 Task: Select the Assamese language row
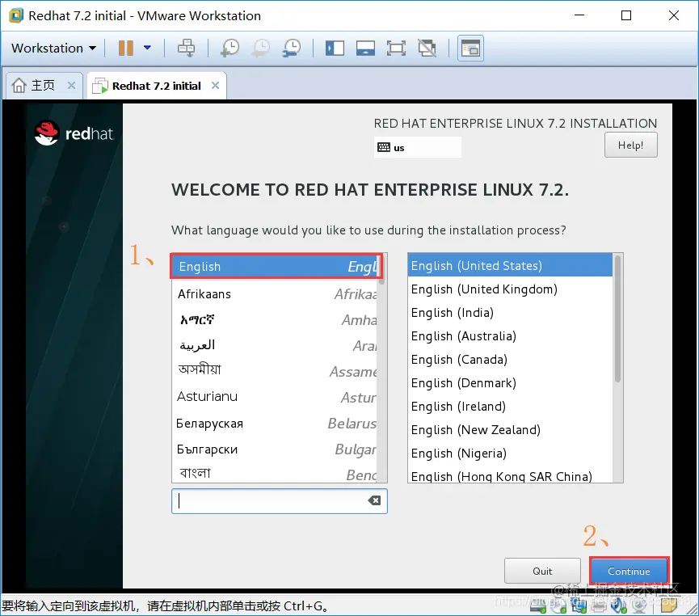(276, 371)
